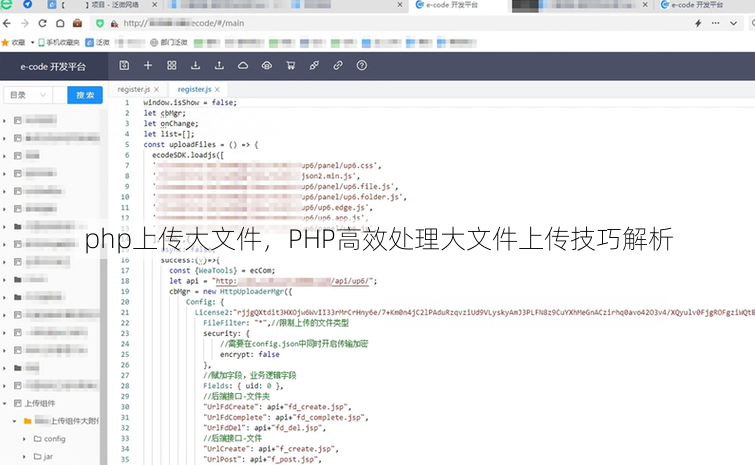Click the save icon in e-code toolbar
This screenshot has height=465, width=755.
(124, 65)
